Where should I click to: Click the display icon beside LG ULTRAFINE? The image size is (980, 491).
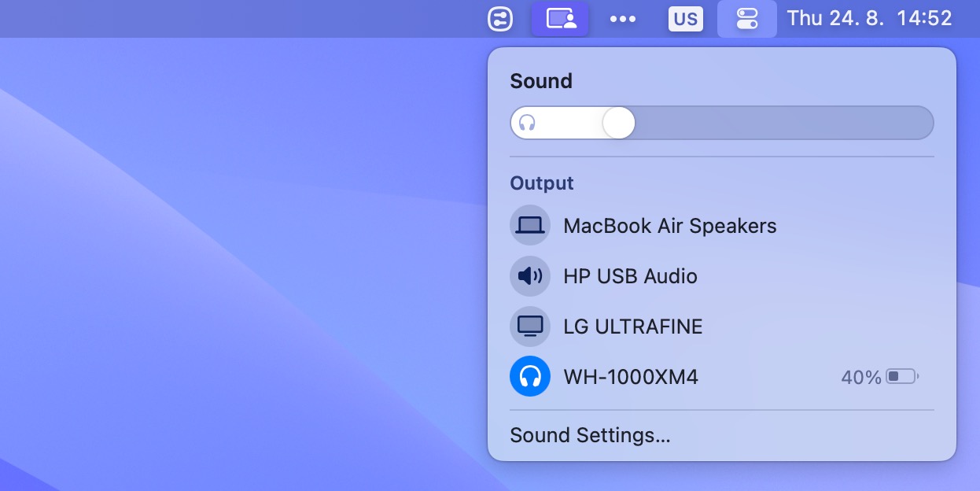pos(530,326)
